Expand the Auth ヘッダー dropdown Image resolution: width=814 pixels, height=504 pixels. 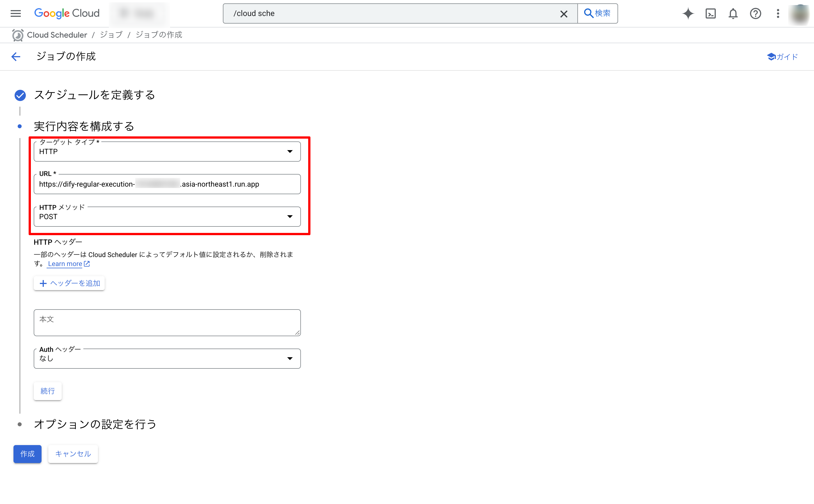pos(167,359)
